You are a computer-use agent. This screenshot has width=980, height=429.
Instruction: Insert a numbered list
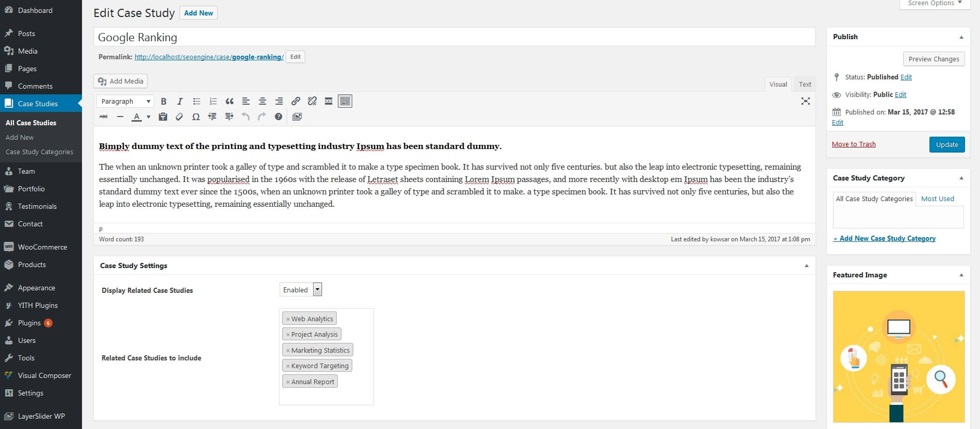pyautogui.click(x=213, y=102)
